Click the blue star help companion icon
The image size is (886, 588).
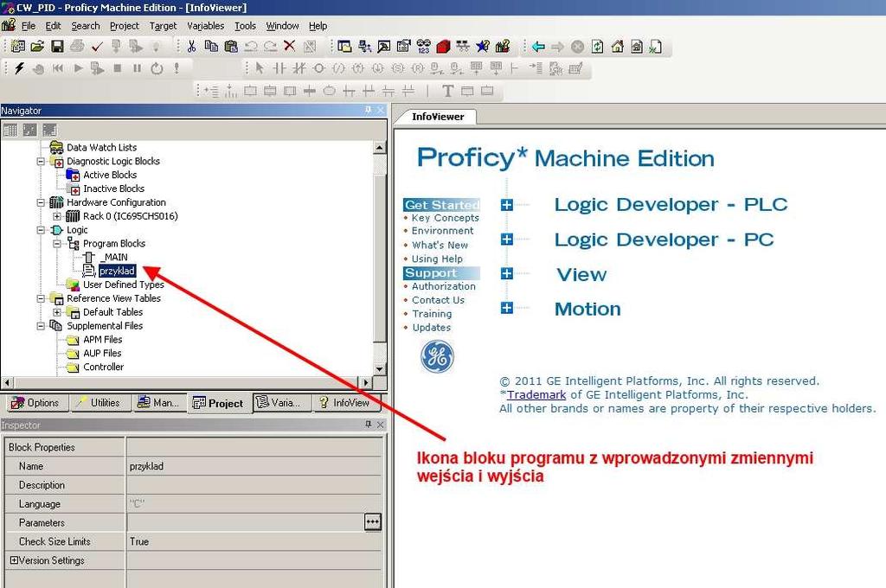[483, 47]
